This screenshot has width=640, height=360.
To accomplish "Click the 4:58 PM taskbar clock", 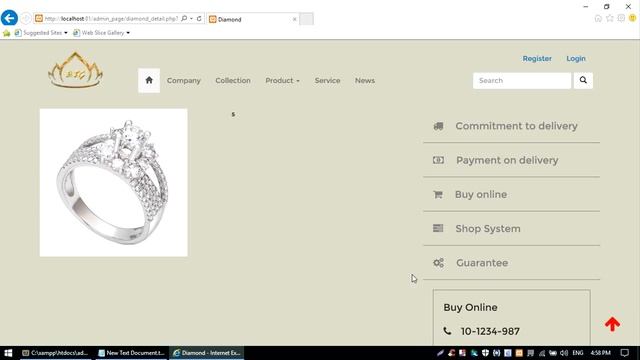I will (600, 353).
